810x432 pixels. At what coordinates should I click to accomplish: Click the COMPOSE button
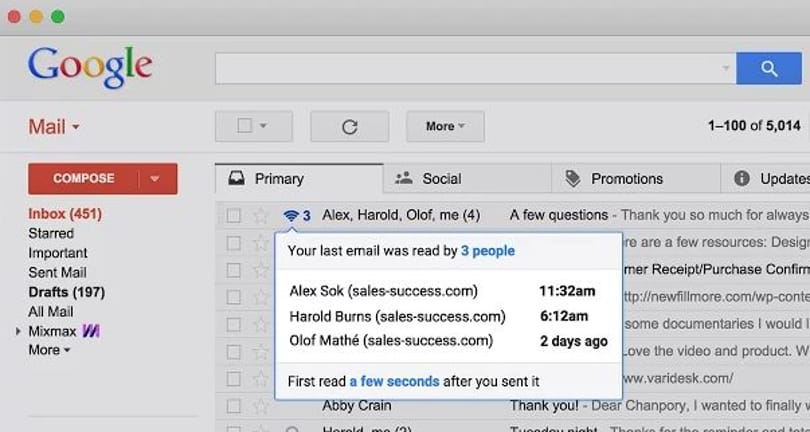point(84,179)
